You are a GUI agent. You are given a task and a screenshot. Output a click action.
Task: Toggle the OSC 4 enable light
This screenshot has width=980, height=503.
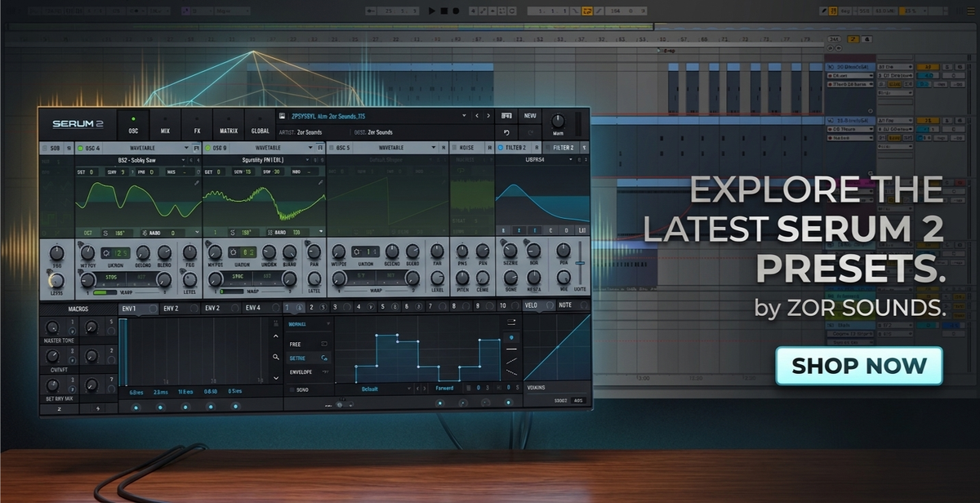pos(81,148)
